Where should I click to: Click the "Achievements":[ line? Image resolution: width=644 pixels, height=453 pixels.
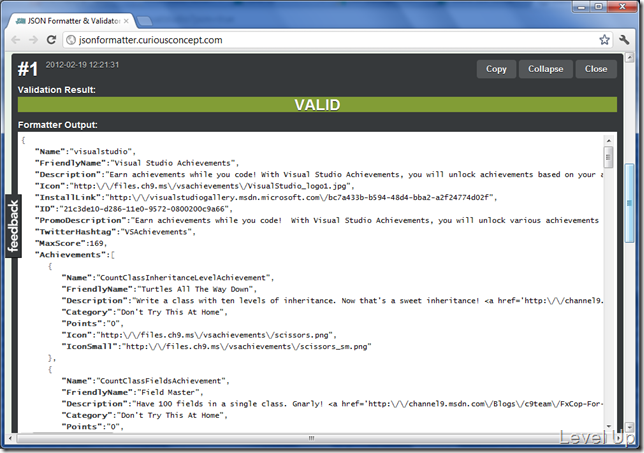pos(75,255)
